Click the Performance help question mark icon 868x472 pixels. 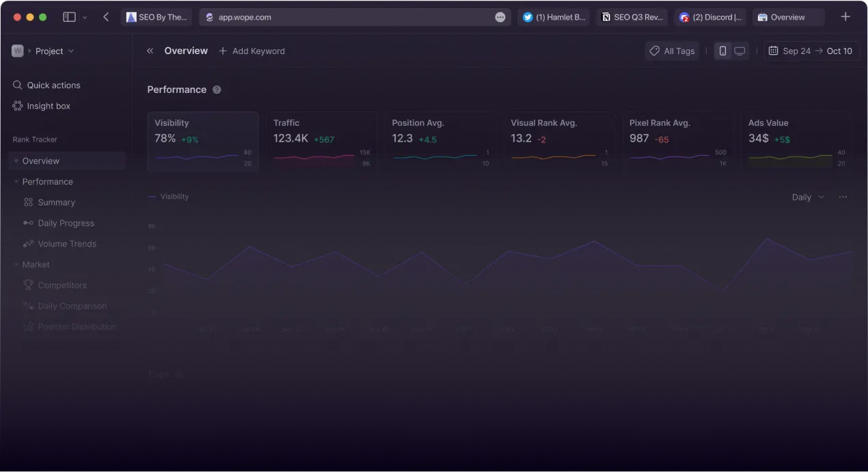(x=217, y=90)
